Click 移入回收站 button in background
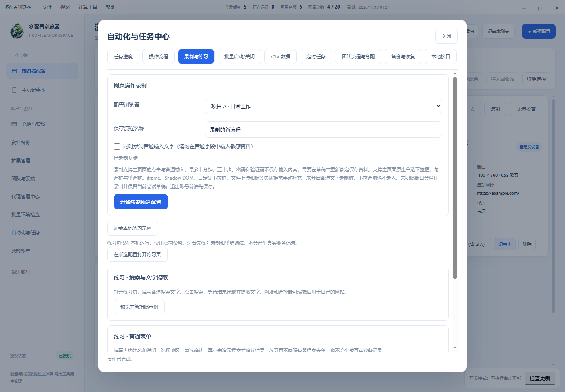The height and width of the screenshot is (392, 565). click(x=503, y=79)
